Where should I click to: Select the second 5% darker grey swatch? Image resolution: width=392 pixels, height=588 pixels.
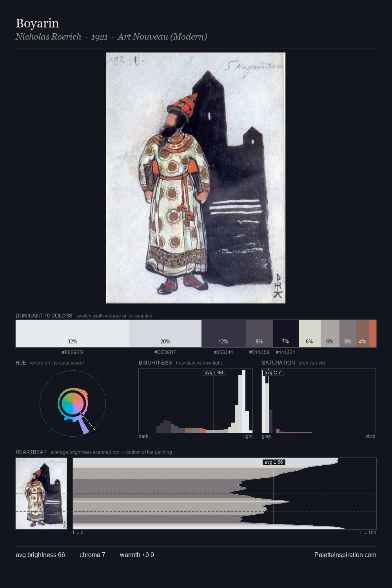pyautogui.click(x=348, y=334)
